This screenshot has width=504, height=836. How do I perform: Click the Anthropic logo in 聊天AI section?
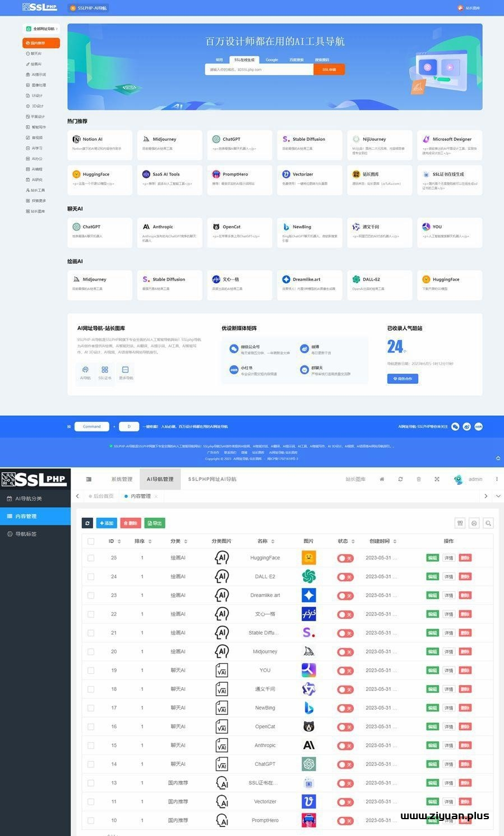pyautogui.click(x=146, y=227)
